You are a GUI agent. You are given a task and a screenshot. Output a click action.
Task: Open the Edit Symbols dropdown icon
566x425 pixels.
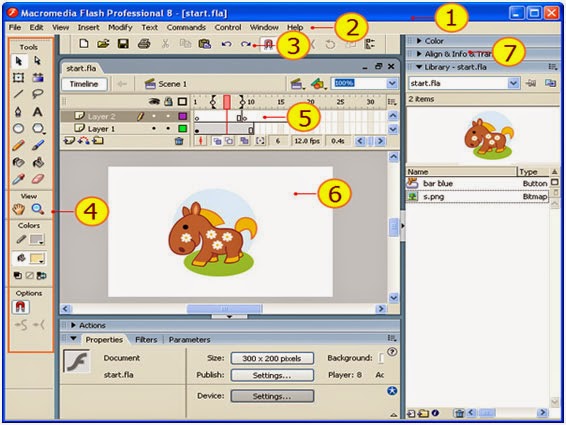coord(318,84)
